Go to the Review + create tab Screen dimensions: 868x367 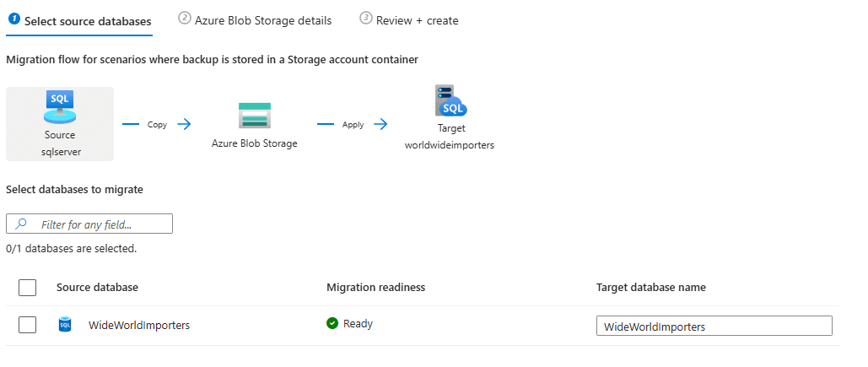coord(409,20)
